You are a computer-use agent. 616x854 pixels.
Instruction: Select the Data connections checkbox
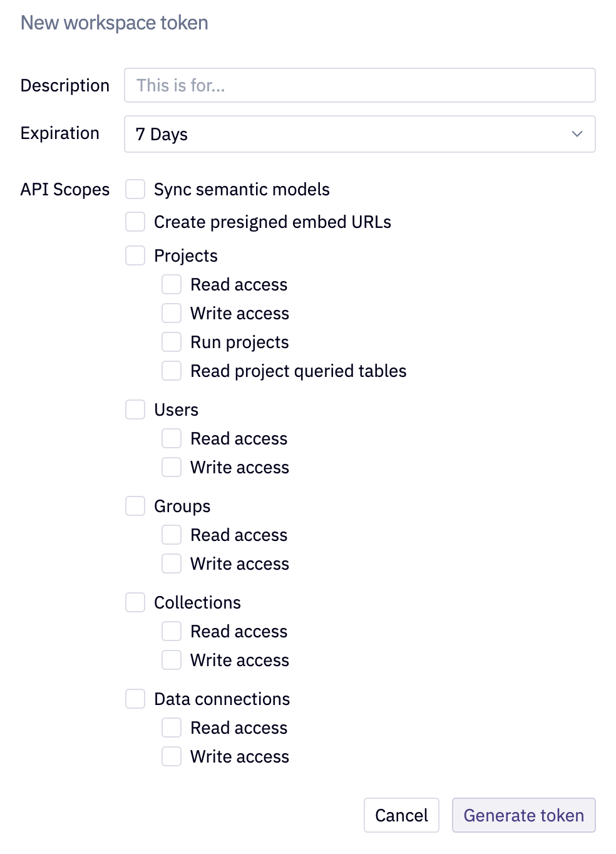click(135, 699)
